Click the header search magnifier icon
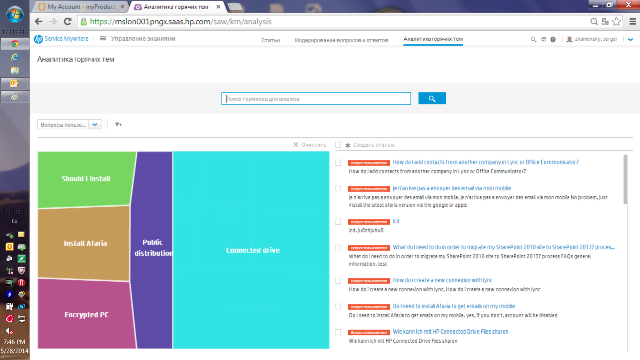640x360 pixels. [533, 39]
